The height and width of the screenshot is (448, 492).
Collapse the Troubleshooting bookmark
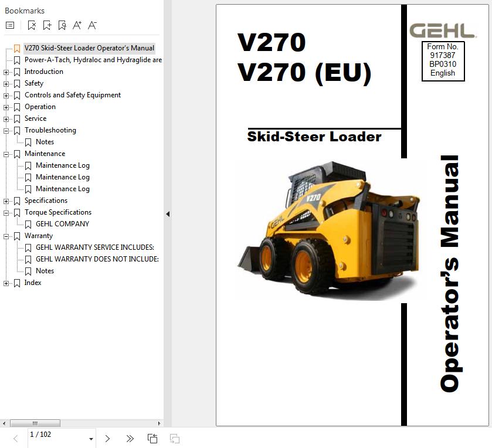(6, 131)
